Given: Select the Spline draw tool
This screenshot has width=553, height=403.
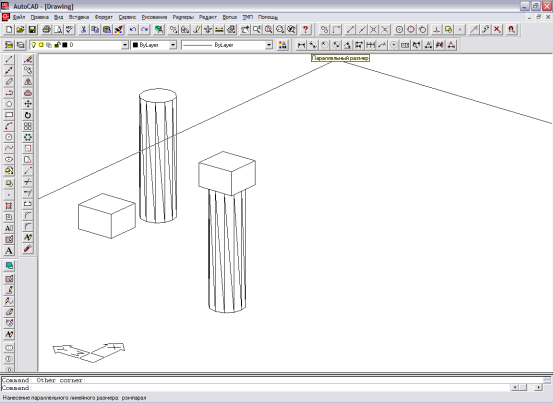Looking at the screenshot, I should pyautogui.click(x=9, y=148).
